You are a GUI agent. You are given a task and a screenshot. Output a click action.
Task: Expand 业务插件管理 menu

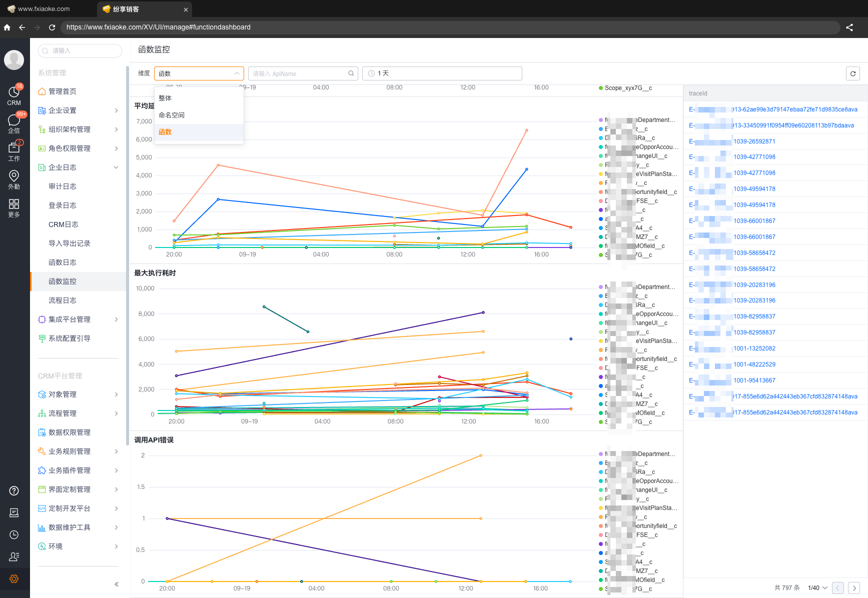pyautogui.click(x=78, y=470)
